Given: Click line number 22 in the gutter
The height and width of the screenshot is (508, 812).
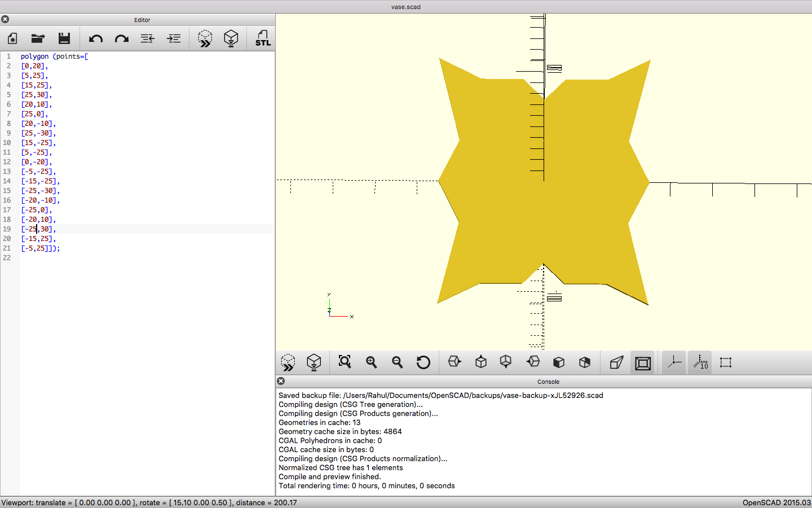Looking at the screenshot, I should pyautogui.click(x=7, y=258).
